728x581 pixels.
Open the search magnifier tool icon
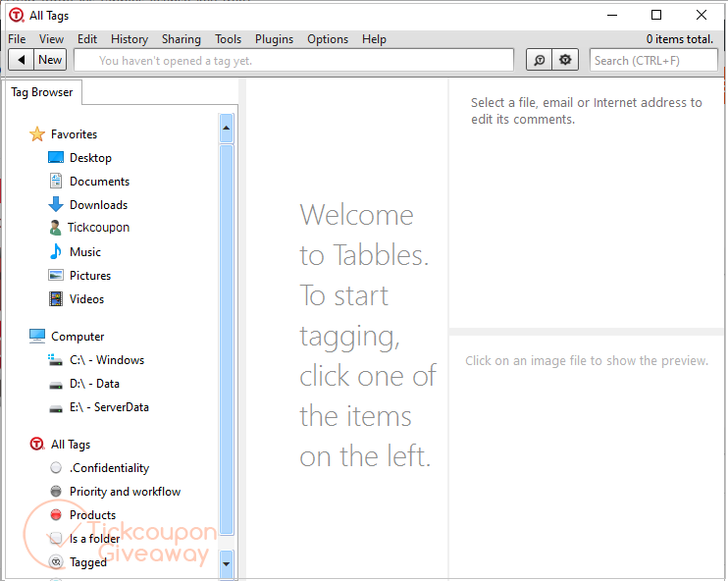[x=539, y=60]
